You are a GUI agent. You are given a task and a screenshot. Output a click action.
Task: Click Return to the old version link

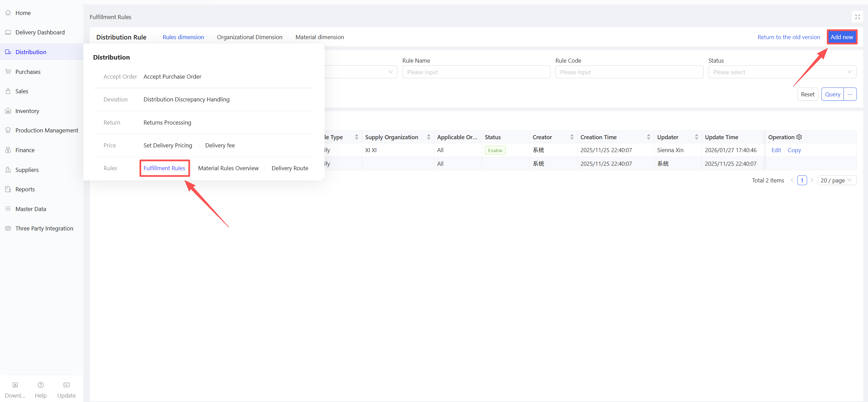click(x=788, y=37)
